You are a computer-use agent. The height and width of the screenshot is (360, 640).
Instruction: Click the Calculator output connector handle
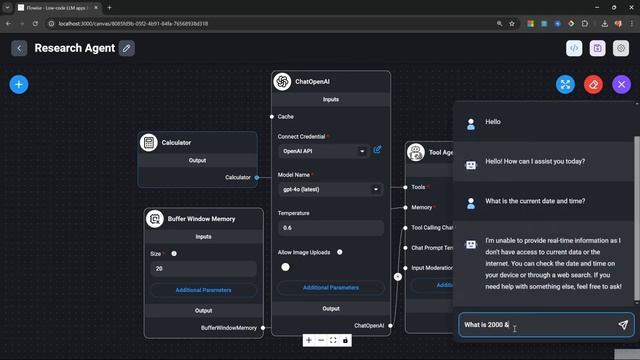[x=257, y=178]
